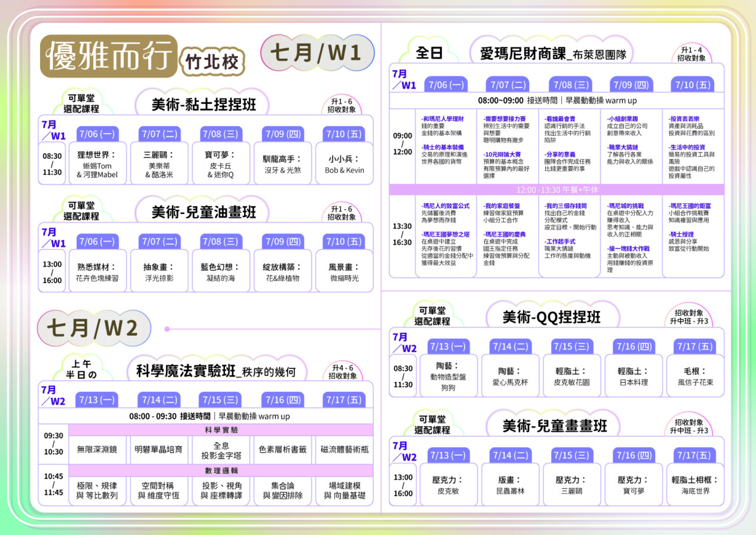Select the 磁流體藝術瓶 experiment cell
The image size is (756, 535).
pos(344,449)
